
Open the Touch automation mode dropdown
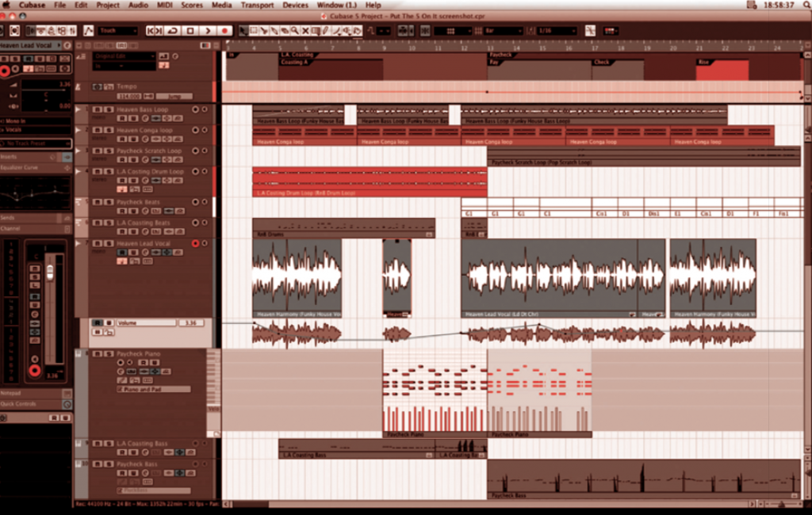(x=117, y=31)
